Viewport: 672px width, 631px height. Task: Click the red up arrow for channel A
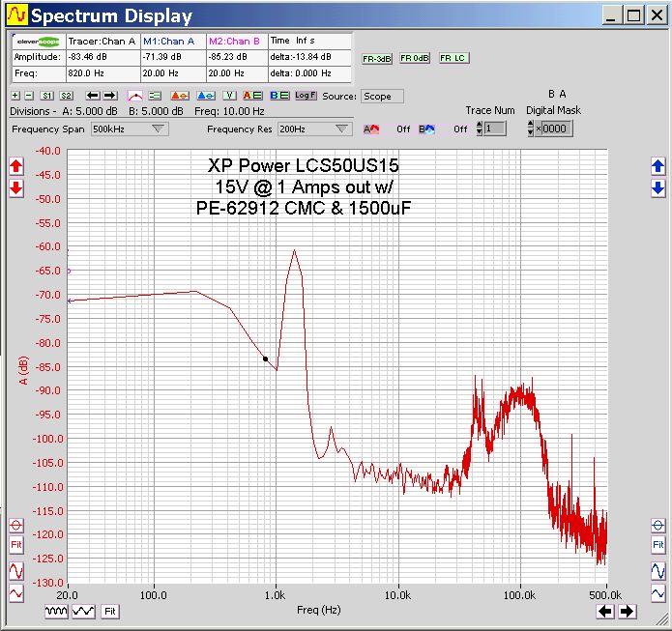16,166
